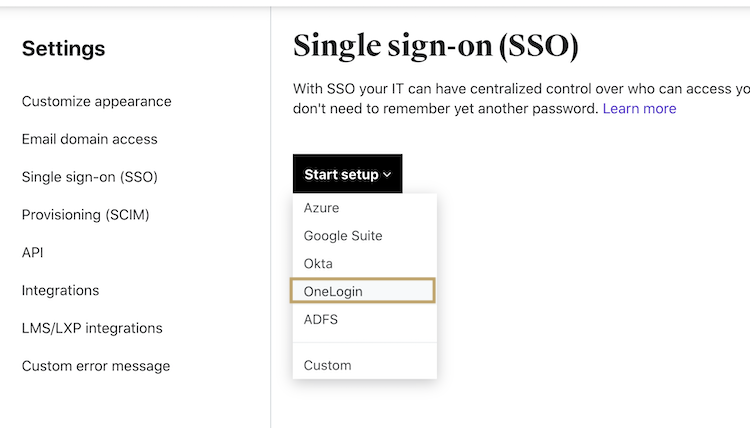Open Custom error message settings
This screenshot has height=428, width=750.
click(96, 366)
